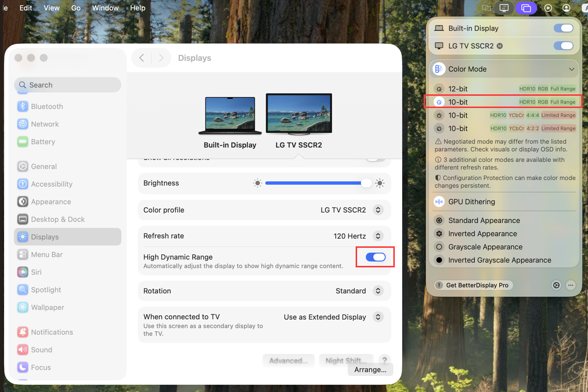This screenshot has width=588, height=392.
Task: Open the Go menu
Action: tap(76, 8)
